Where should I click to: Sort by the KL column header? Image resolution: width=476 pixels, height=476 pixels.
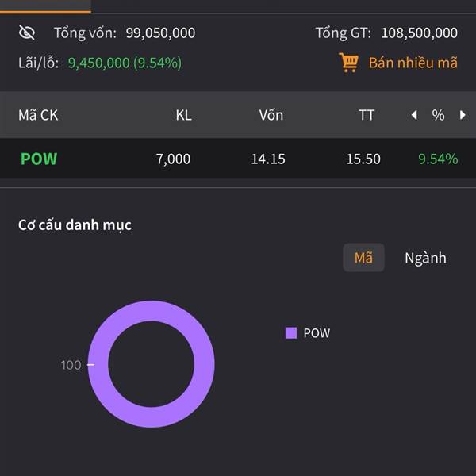coord(183,115)
